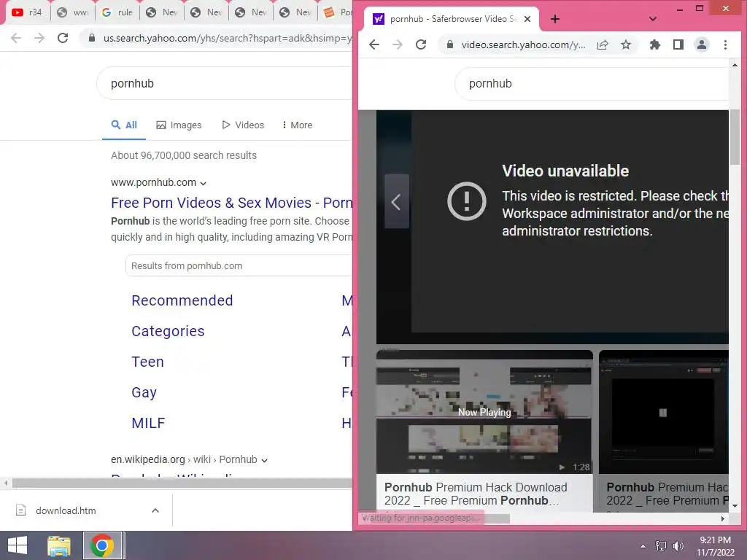Viewport: 747px width, 560px height.
Task: Open the Categories sitelink
Action: tap(168, 331)
